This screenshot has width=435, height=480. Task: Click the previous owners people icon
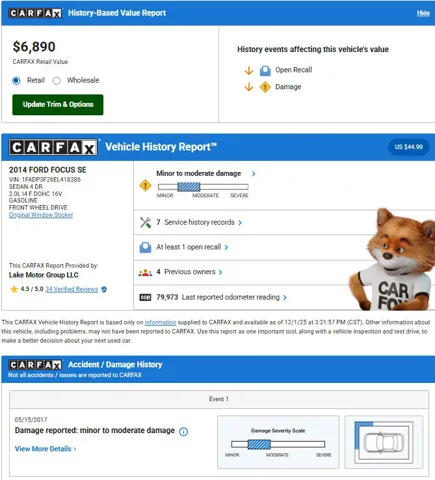[x=145, y=272]
